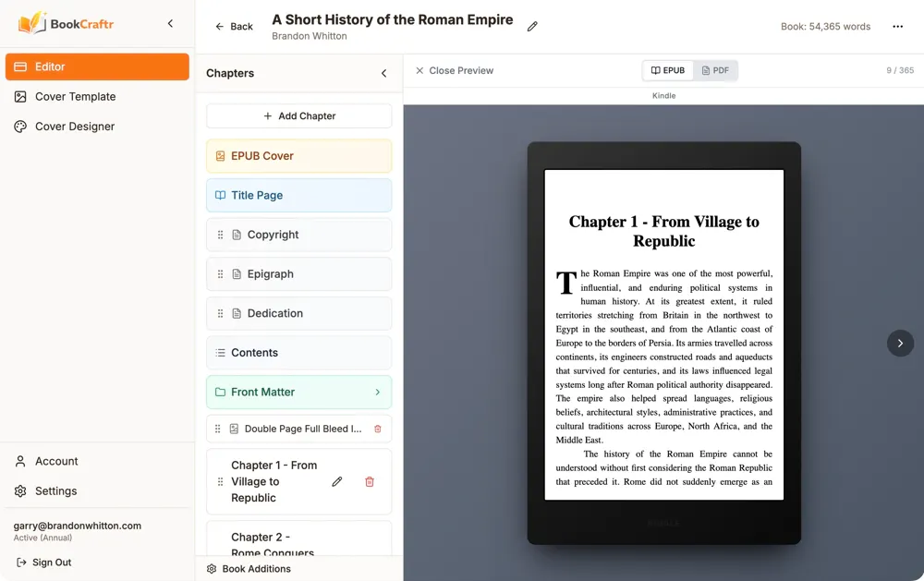This screenshot has height=581, width=924.
Task: Open the Epigraph page
Action: point(298,274)
